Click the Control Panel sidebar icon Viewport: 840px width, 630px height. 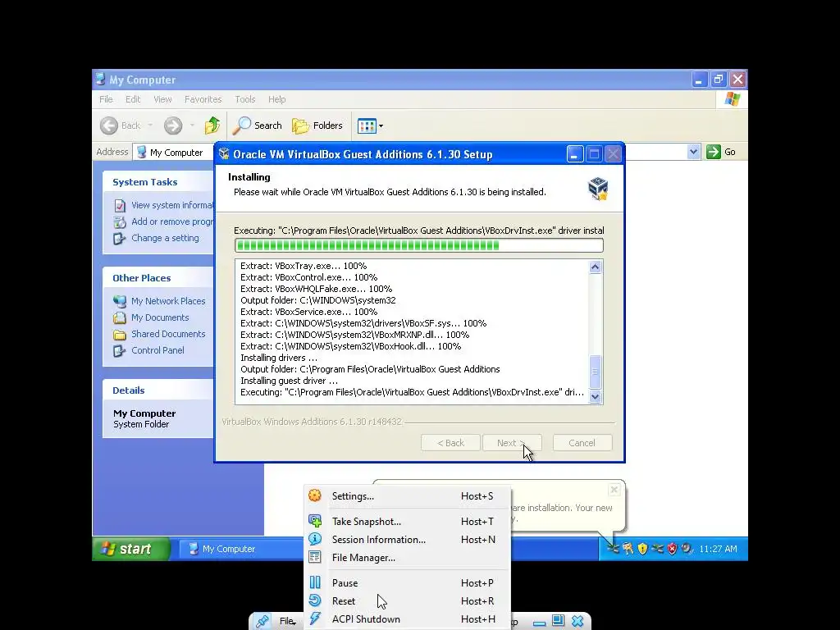click(x=120, y=351)
